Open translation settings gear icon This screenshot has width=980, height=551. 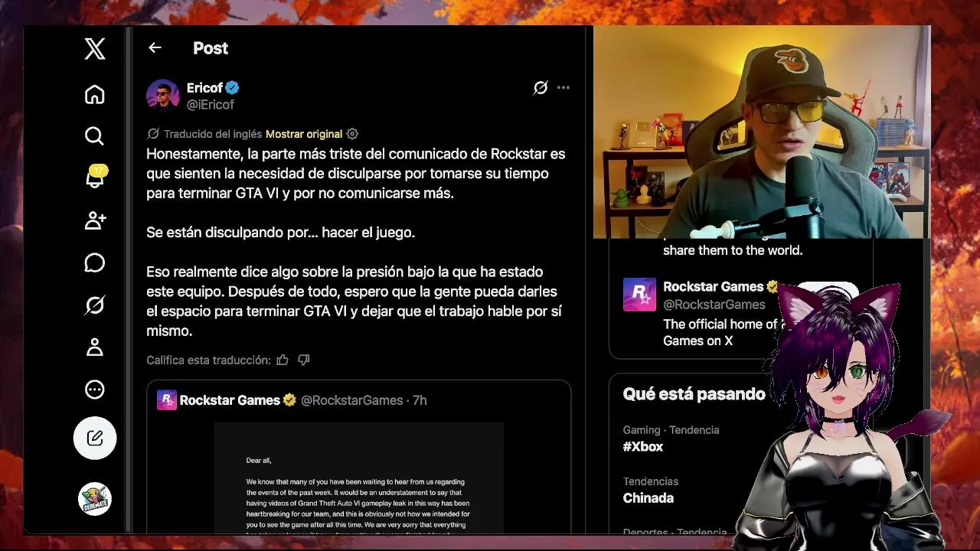click(x=352, y=134)
